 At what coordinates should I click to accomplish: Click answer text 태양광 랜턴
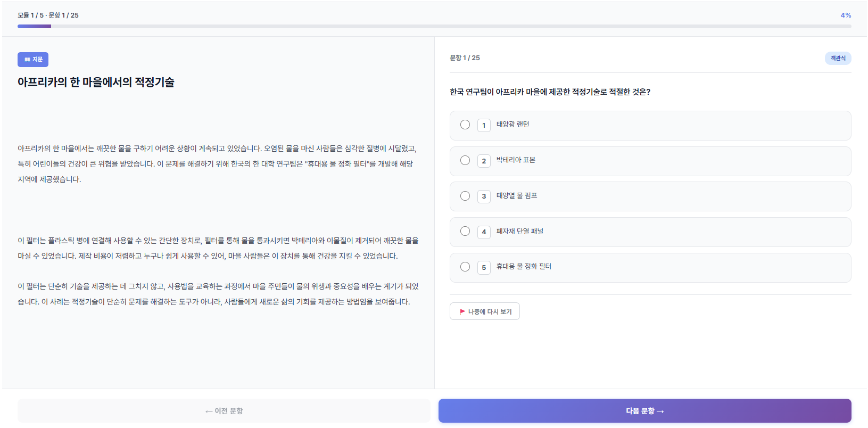point(512,125)
